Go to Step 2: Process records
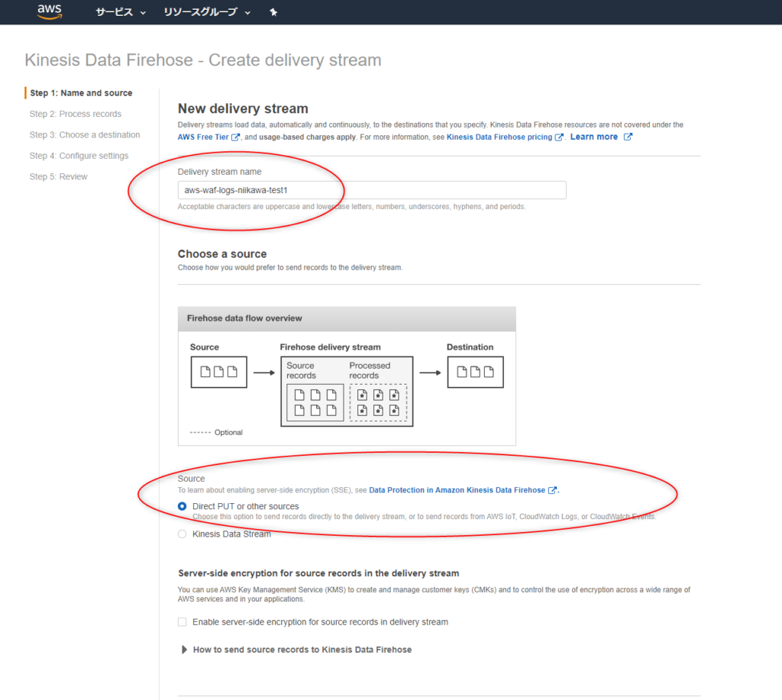This screenshot has height=700, width=782. pos(75,114)
